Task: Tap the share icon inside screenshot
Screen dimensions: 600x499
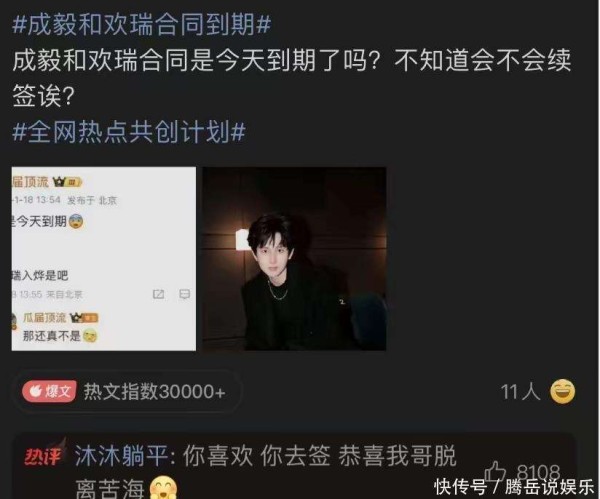Action: pyautogui.click(x=158, y=294)
